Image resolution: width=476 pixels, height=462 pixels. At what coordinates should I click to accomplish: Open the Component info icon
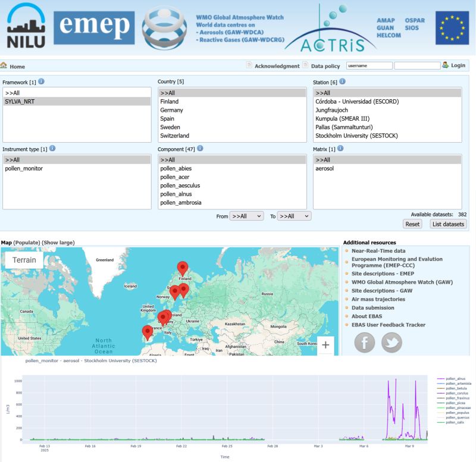click(200, 148)
